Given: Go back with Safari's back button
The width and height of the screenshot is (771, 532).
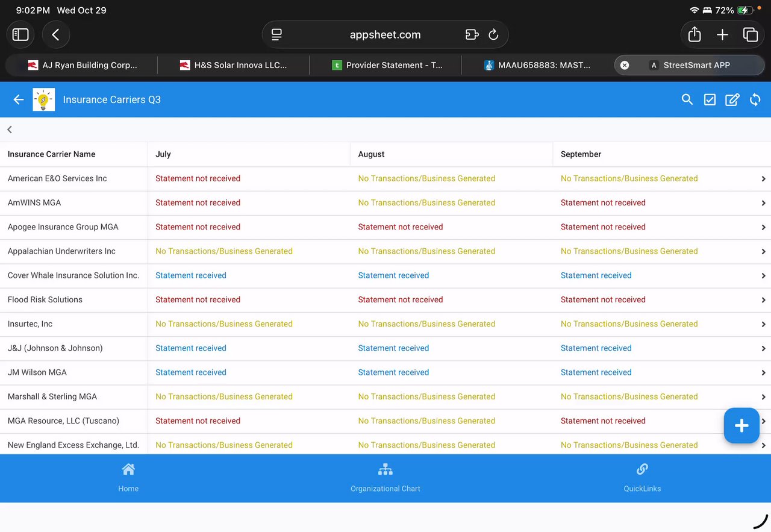Looking at the screenshot, I should (56, 34).
